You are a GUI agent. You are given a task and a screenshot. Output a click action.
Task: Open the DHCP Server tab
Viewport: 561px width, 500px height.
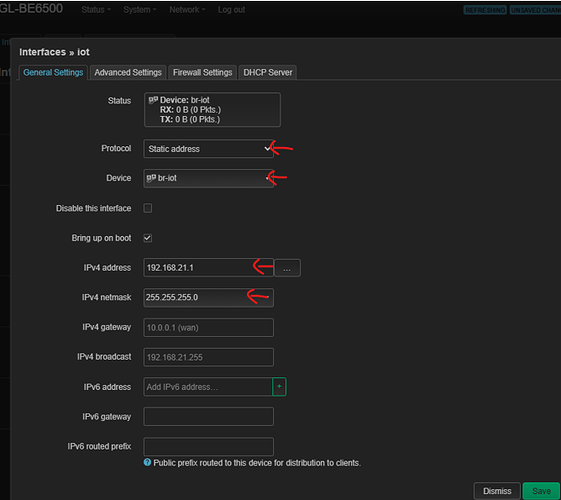pyautogui.click(x=268, y=73)
